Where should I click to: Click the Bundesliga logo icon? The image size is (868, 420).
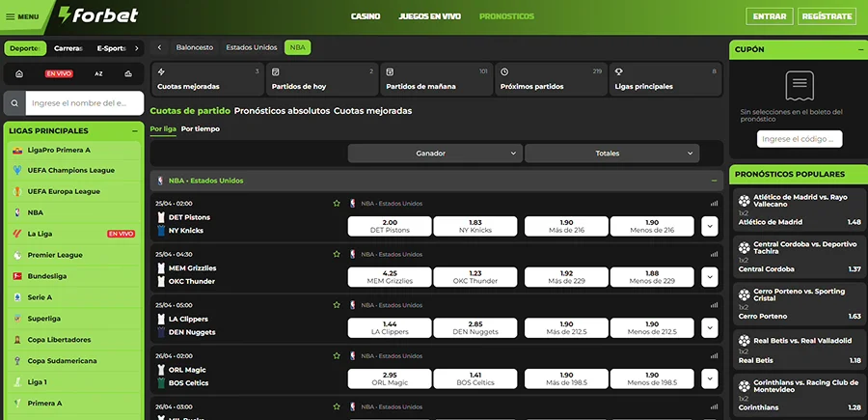click(x=17, y=276)
